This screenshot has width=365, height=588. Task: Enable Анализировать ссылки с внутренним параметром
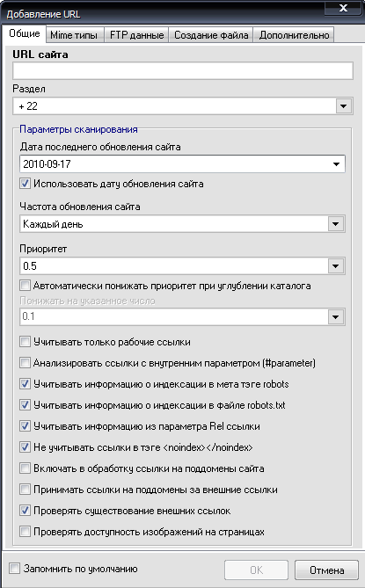click(26, 363)
